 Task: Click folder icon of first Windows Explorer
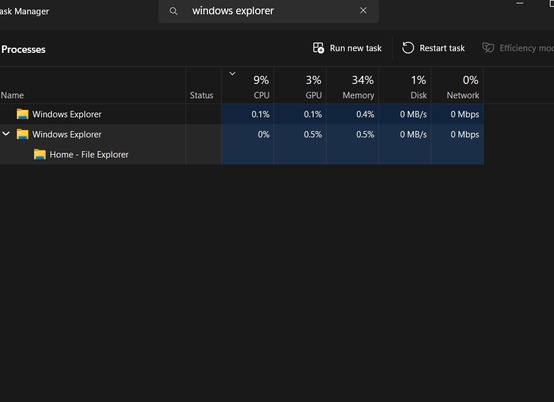(23, 114)
